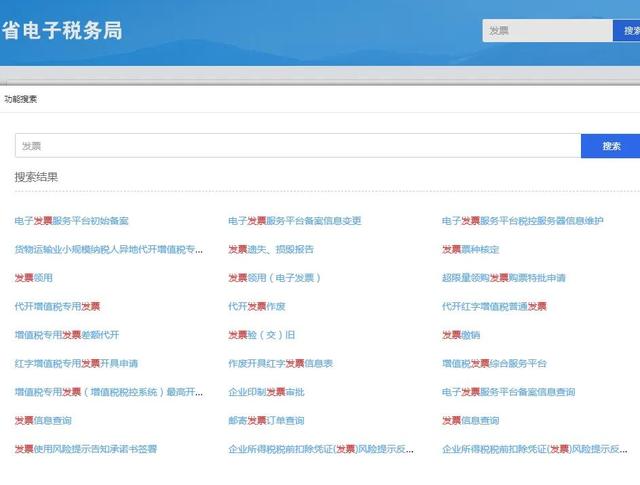Click the blue 搜索 button beside main search field
The width and height of the screenshot is (640, 485).
(x=610, y=146)
